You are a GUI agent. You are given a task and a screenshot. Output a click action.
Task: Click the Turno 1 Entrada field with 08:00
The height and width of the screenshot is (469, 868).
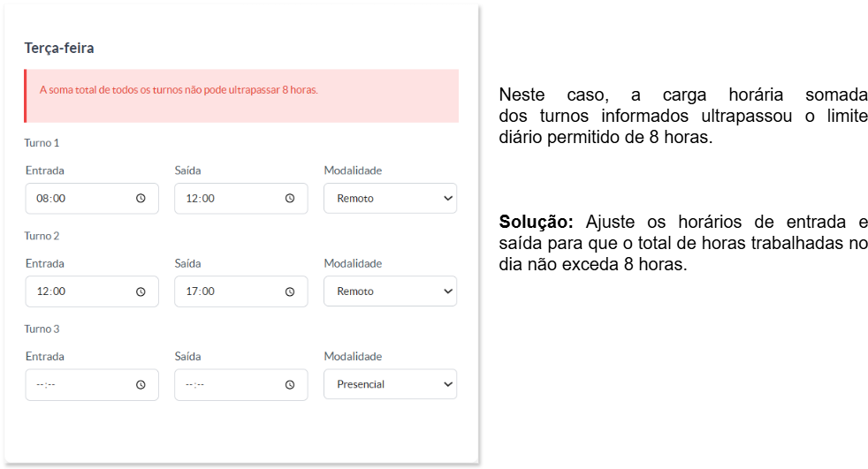point(92,198)
